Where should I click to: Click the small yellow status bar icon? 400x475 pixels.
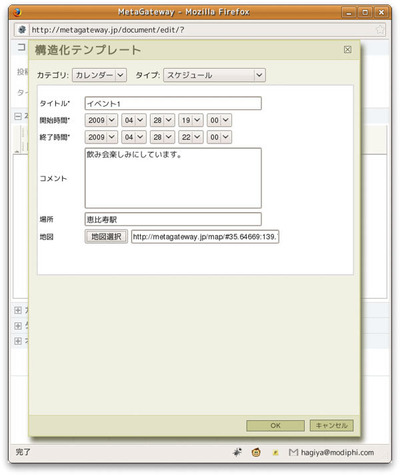[275, 453]
